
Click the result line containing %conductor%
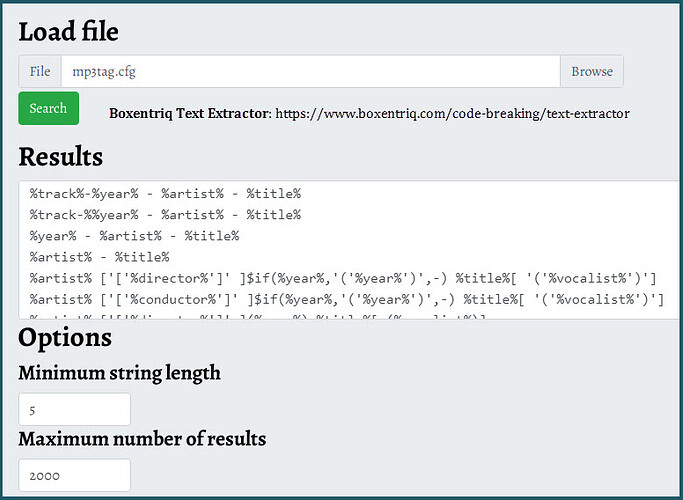pos(347,300)
